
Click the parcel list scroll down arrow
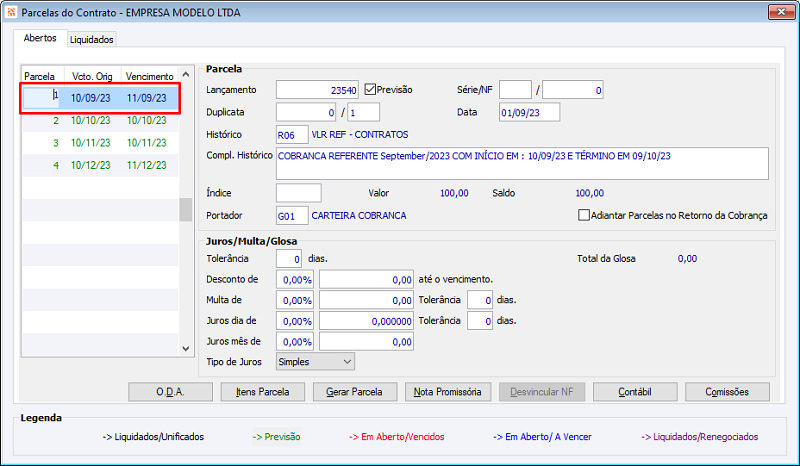(186, 349)
